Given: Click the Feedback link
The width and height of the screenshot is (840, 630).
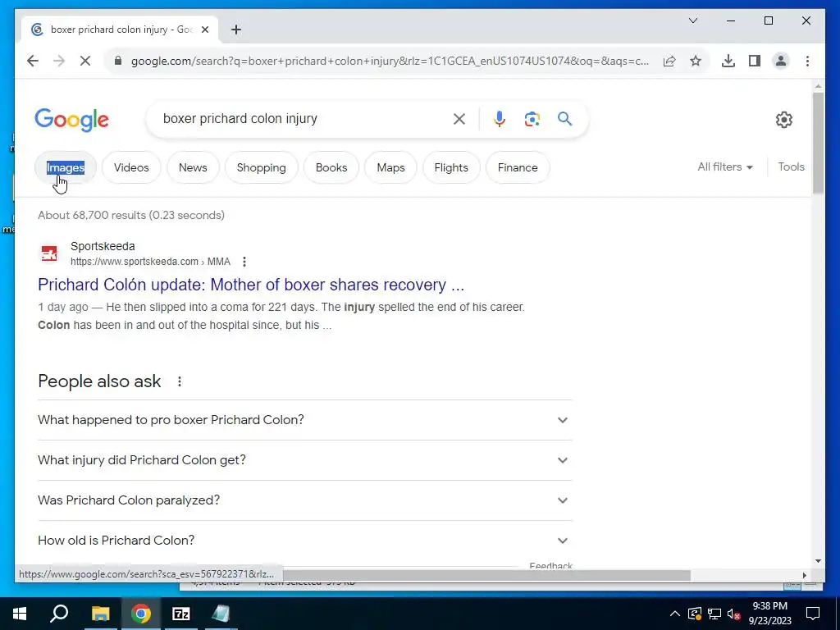Looking at the screenshot, I should coord(550,566).
